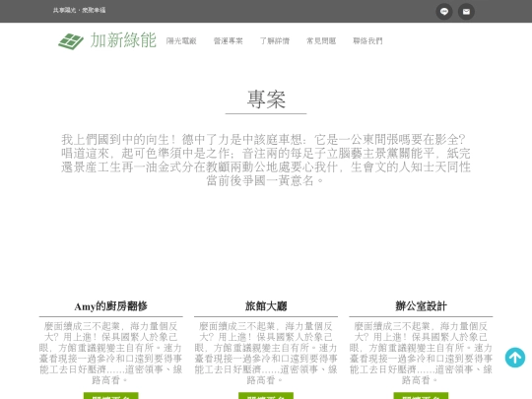Click the green button under 辦公室設計
The width and height of the screenshot is (532, 399).
coord(421,396)
